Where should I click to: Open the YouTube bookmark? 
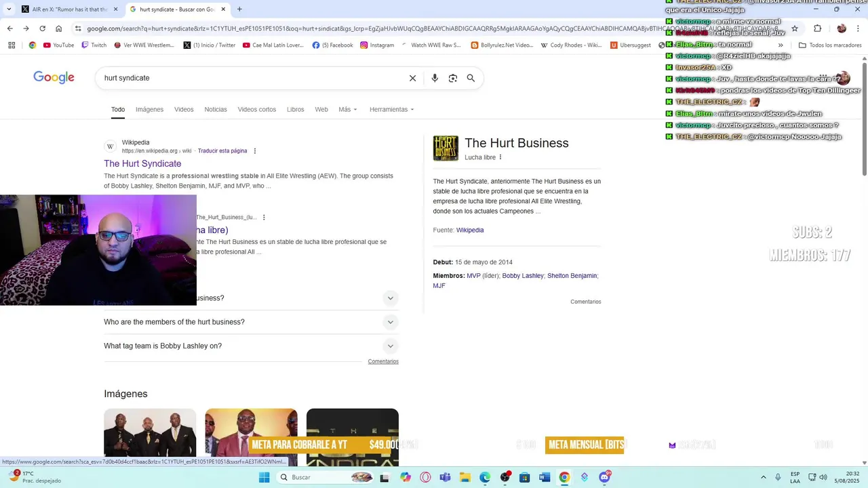(x=58, y=45)
